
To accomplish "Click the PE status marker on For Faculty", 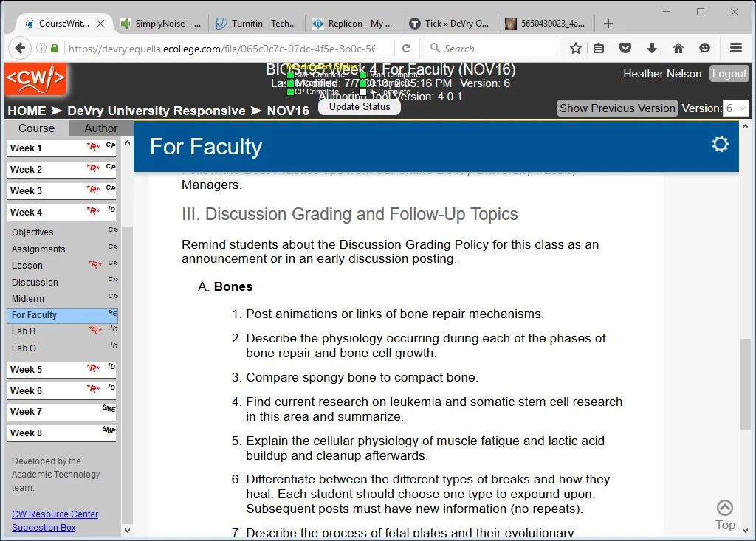I will 112,313.
